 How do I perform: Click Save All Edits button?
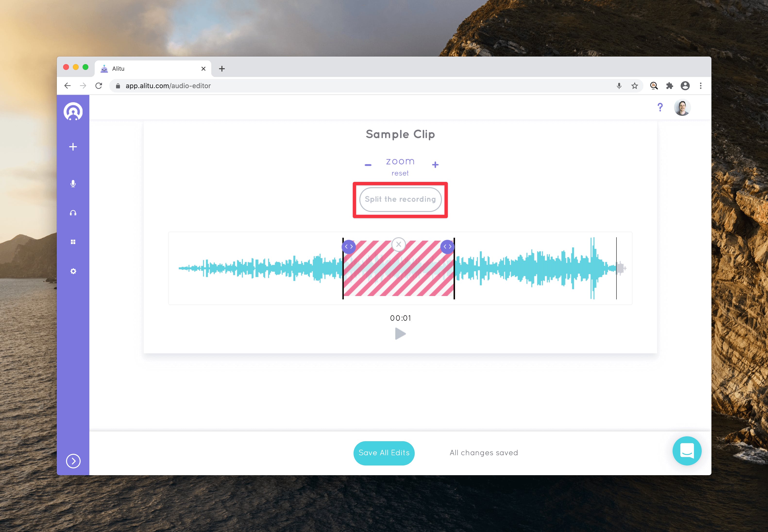pos(384,453)
